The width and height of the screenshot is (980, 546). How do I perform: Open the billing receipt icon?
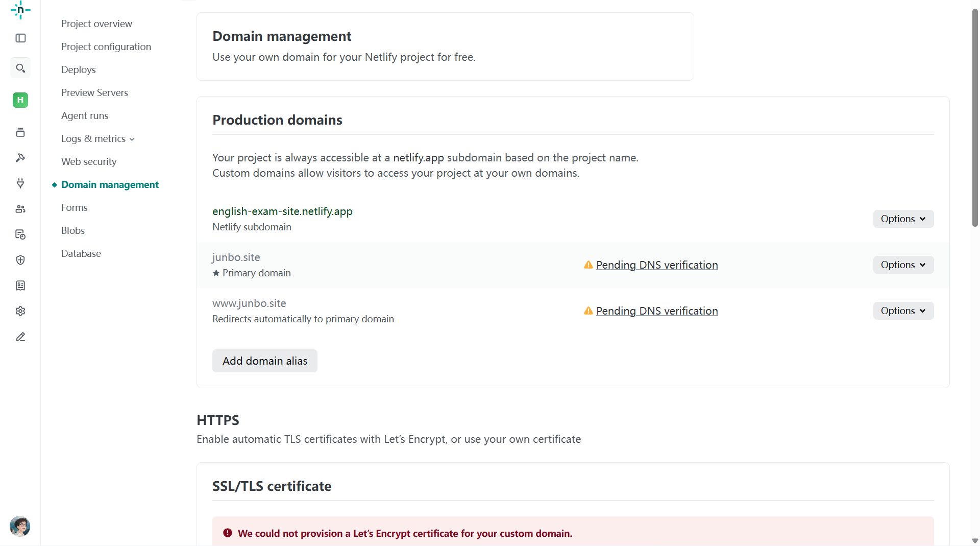click(20, 286)
